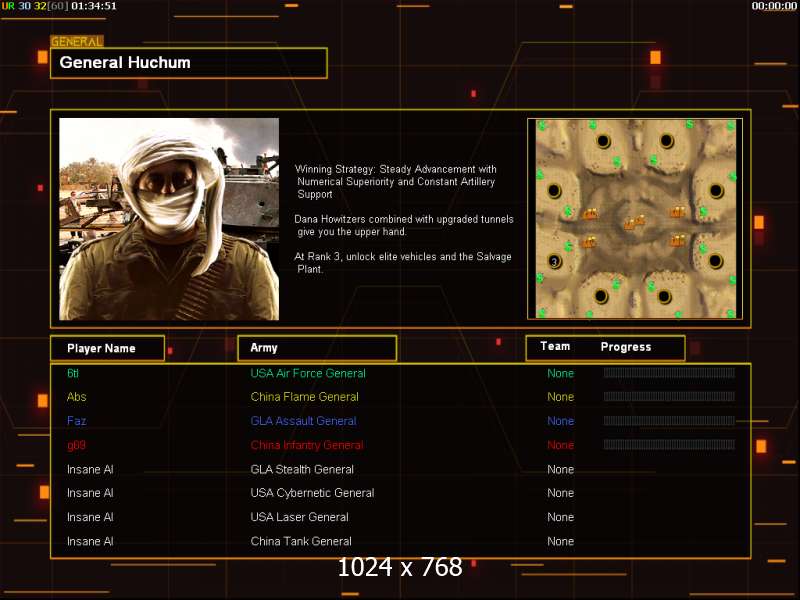Click the bottom-right corner cash icon on map
800x600 pixels.
pyautogui.click(x=730, y=312)
